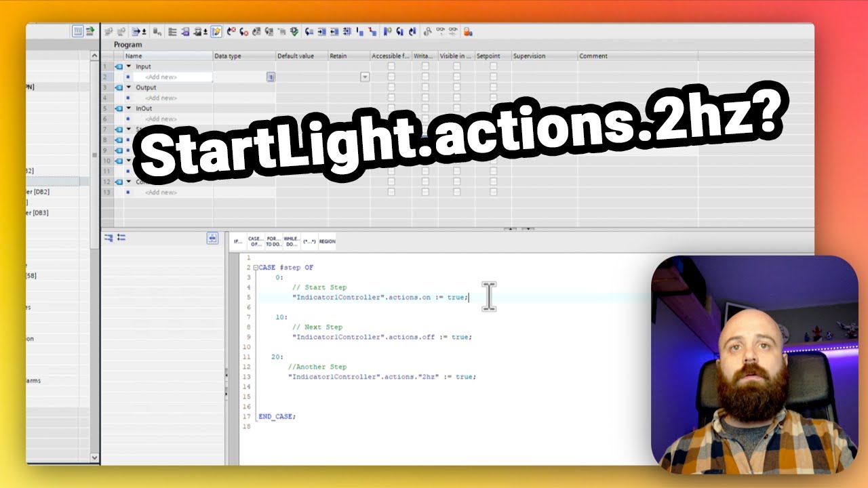Tick the Setpoint checkbox in the Input row
The width and height of the screenshot is (868, 488).
click(493, 66)
